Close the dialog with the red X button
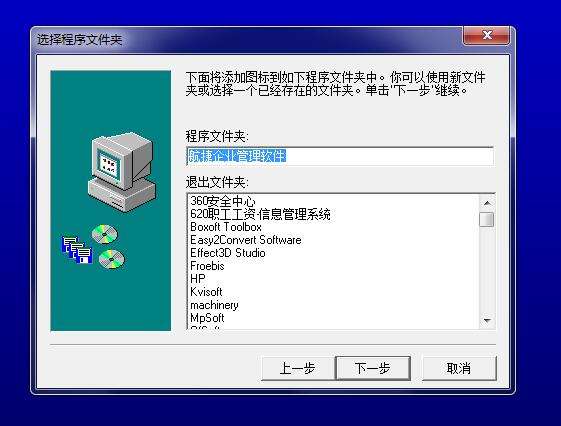 (x=486, y=35)
